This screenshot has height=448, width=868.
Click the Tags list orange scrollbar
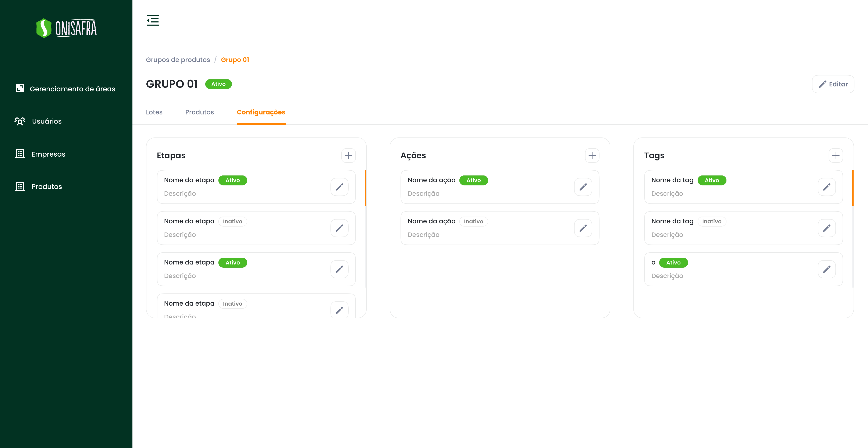pos(853,188)
